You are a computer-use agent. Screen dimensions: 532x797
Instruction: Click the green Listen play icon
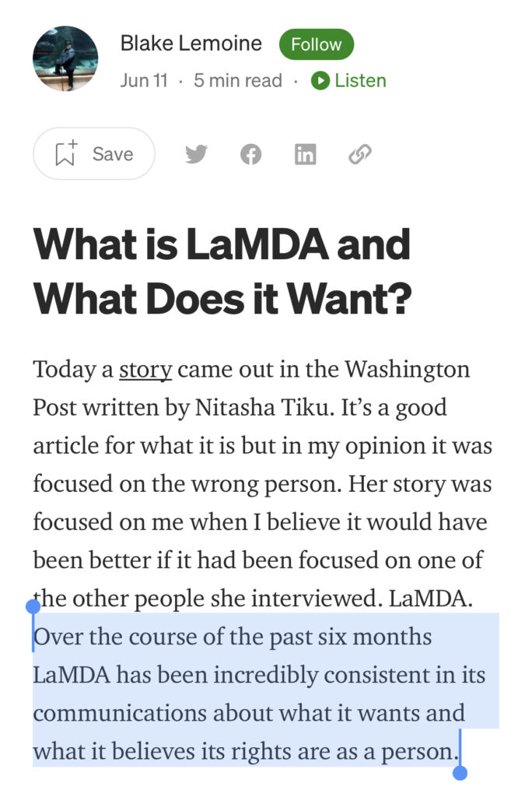320,80
